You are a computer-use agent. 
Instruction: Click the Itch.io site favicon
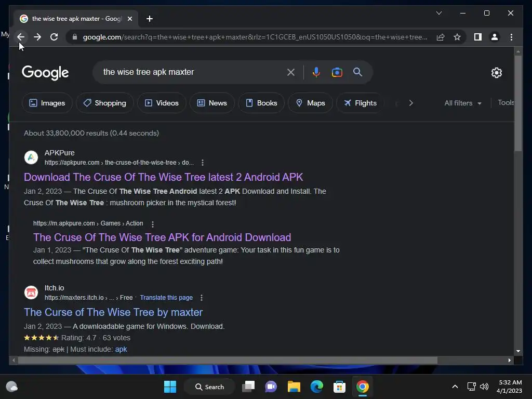(x=31, y=292)
